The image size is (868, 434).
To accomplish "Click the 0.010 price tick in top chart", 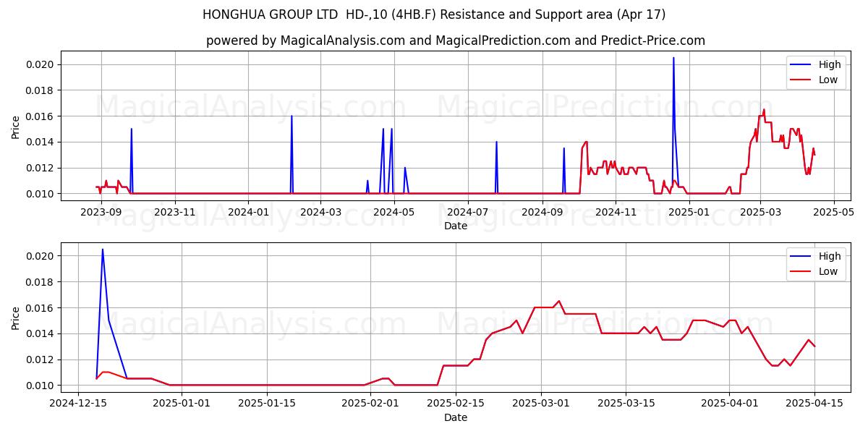I will click(x=41, y=194).
